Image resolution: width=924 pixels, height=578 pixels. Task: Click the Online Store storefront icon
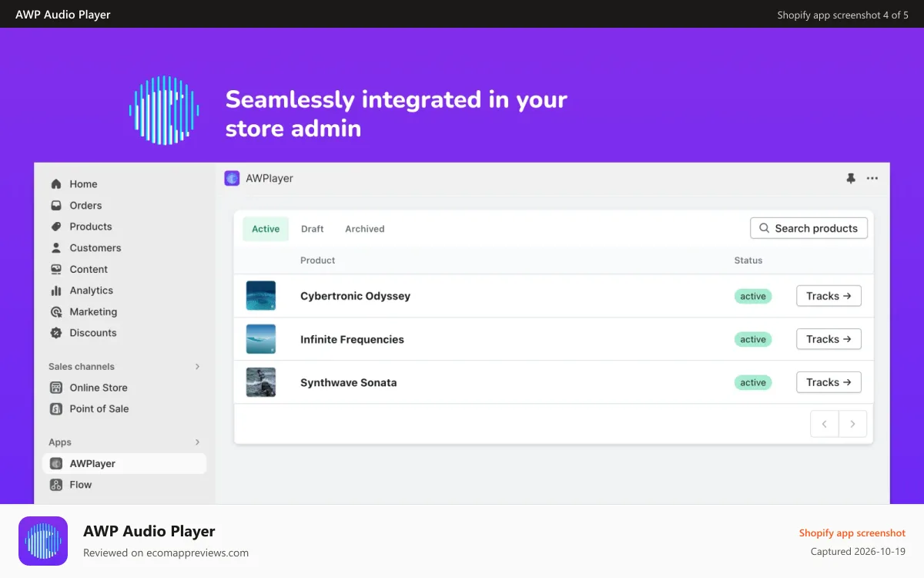pyautogui.click(x=56, y=388)
